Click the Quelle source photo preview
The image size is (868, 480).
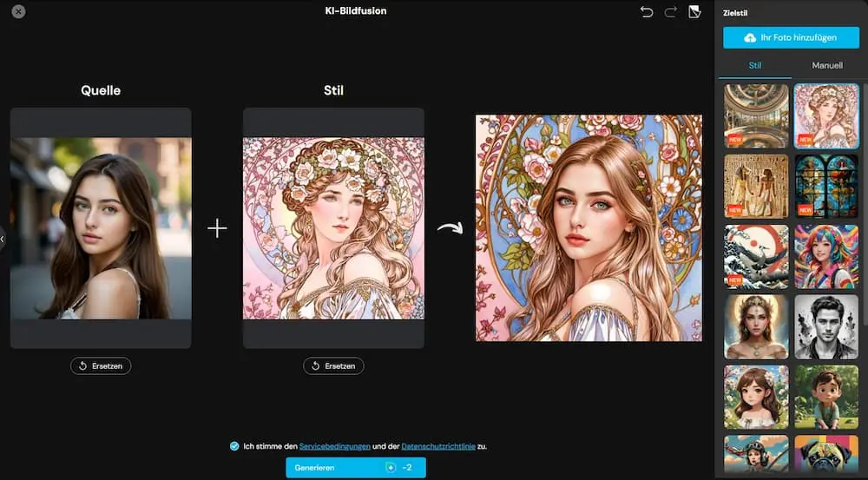[101, 228]
